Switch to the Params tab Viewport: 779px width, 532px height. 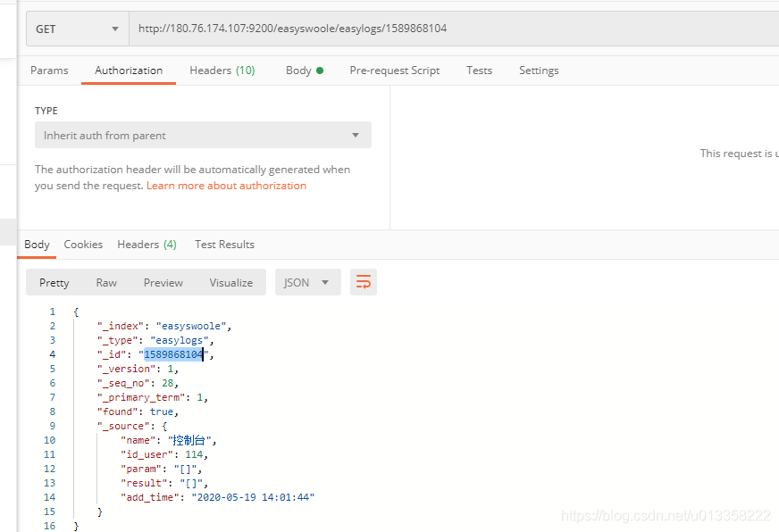tap(49, 70)
